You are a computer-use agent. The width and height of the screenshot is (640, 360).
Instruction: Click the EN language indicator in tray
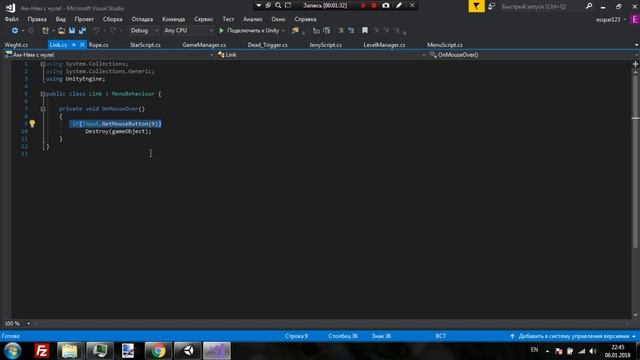(534, 350)
